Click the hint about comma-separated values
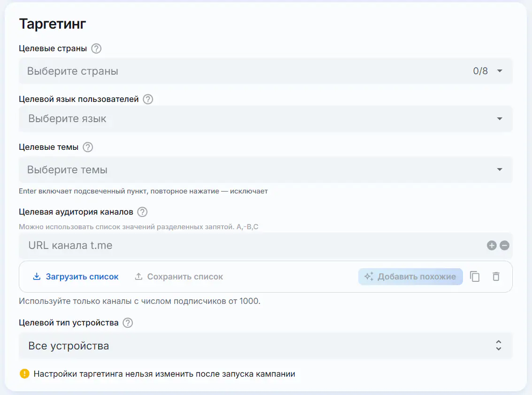The height and width of the screenshot is (395, 532). 139,227
